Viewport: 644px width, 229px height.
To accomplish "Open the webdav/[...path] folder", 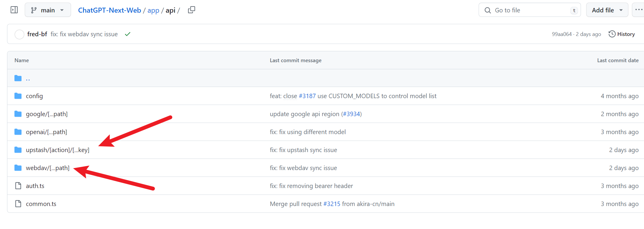I will click(x=48, y=168).
